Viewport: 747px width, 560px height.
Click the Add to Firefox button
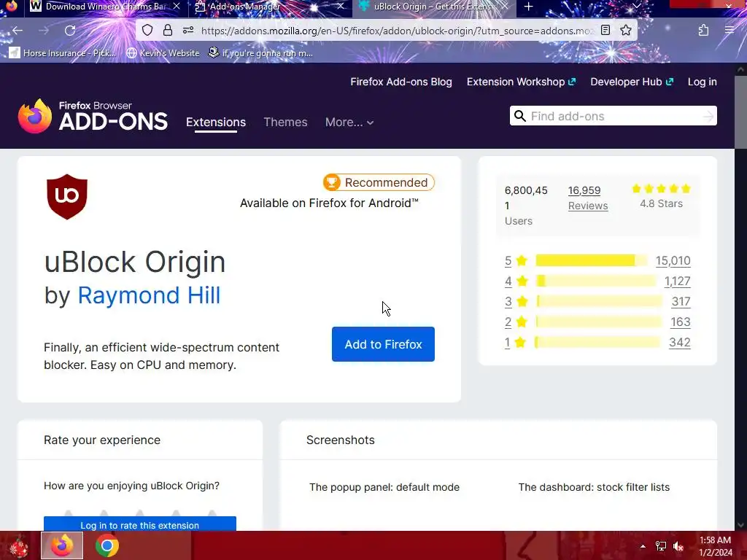point(383,344)
